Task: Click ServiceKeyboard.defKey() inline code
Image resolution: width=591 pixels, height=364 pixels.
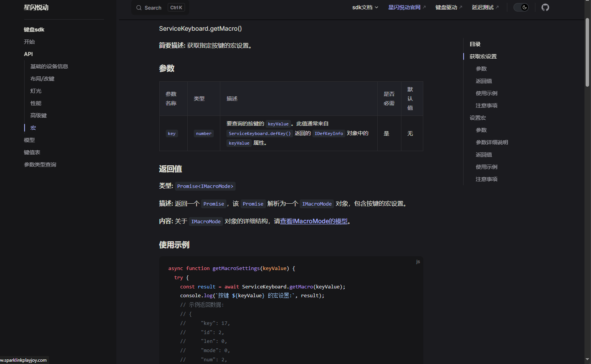Action: point(260,133)
